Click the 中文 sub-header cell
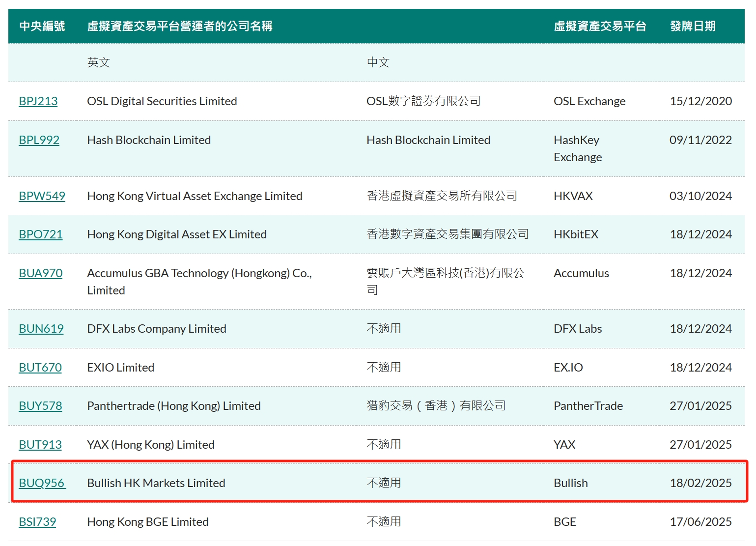756x546 pixels. click(x=378, y=62)
